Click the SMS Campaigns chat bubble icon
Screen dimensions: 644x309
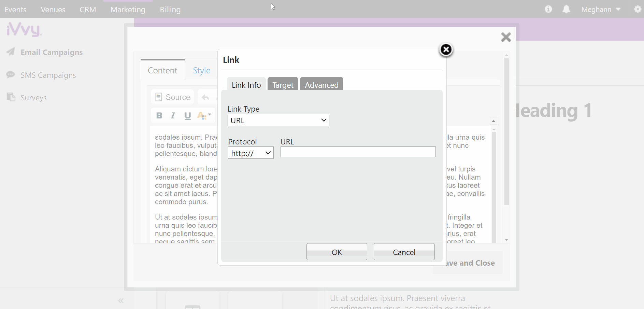point(11,75)
